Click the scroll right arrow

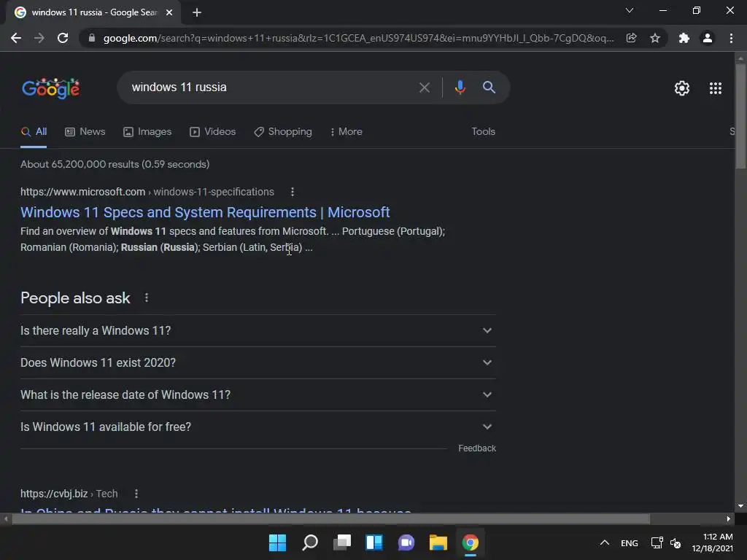(x=729, y=519)
